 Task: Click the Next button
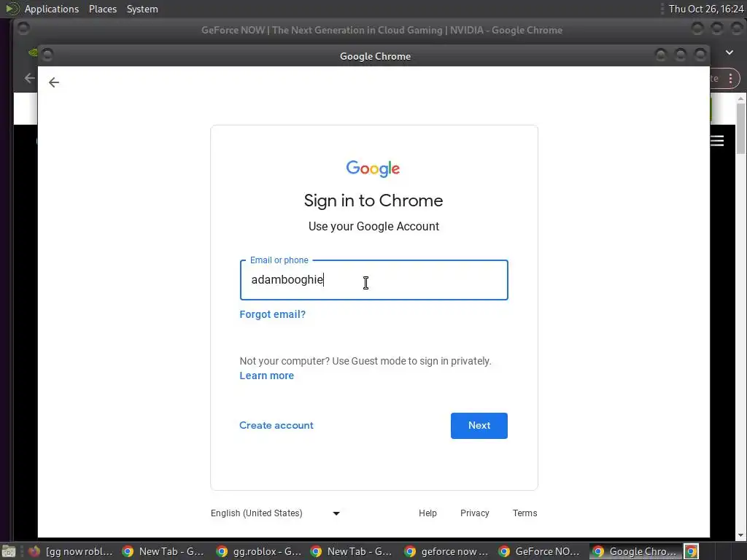click(479, 426)
